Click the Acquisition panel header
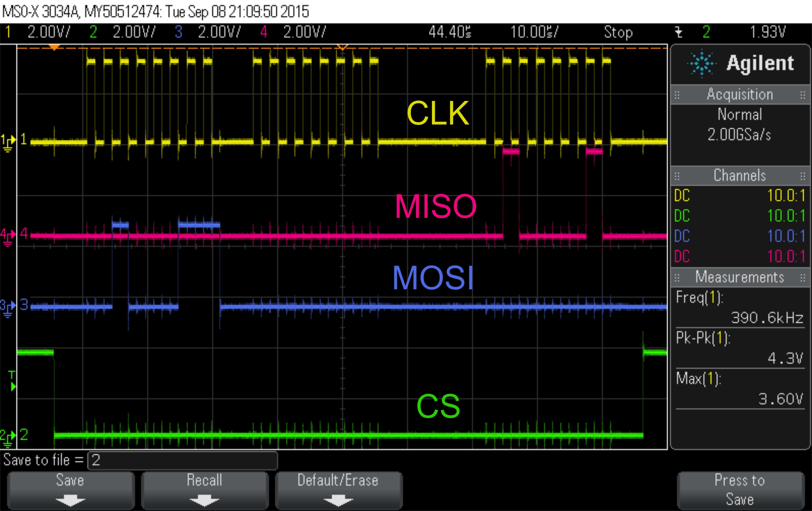812x511 pixels. tap(740, 95)
